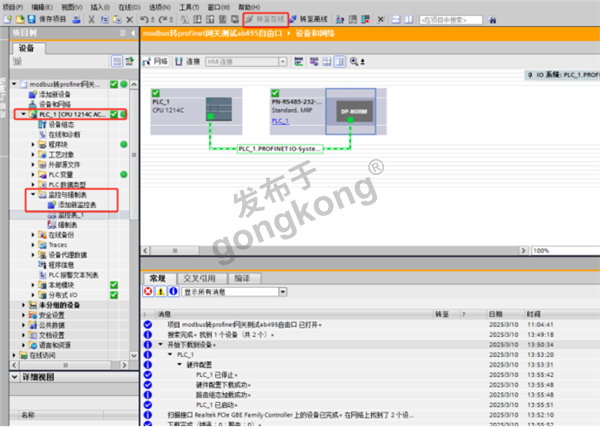
Task: Click the start simulation icon
Action: tap(223, 19)
